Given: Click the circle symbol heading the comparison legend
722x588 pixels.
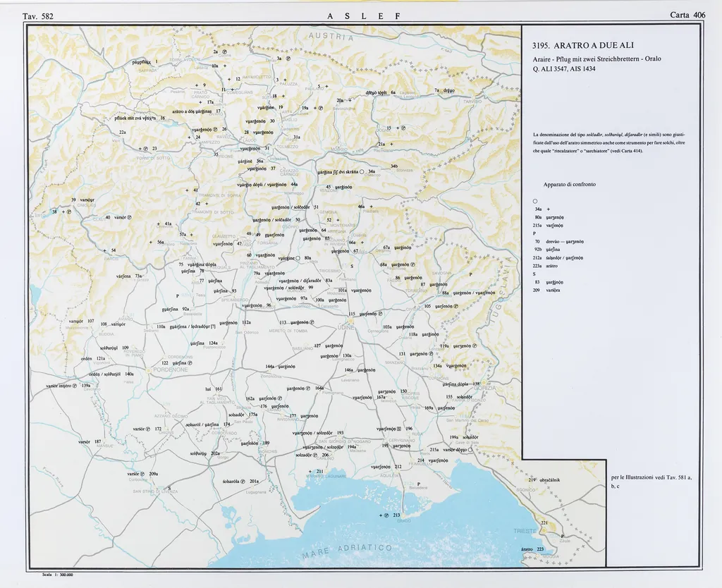Looking at the screenshot, I should click(535, 201).
